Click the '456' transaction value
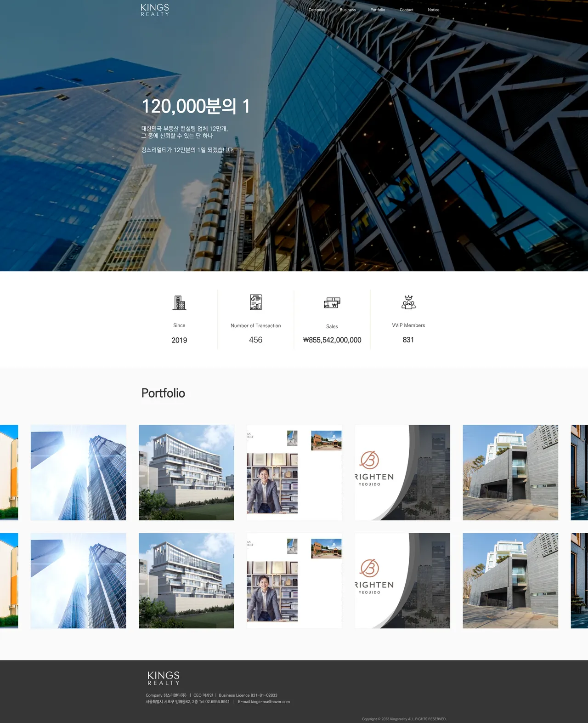 click(256, 340)
